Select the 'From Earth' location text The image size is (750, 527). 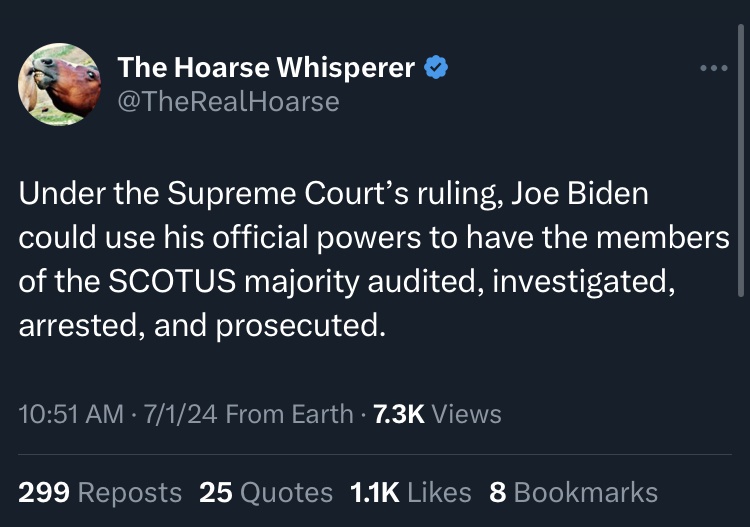pos(290,413)
